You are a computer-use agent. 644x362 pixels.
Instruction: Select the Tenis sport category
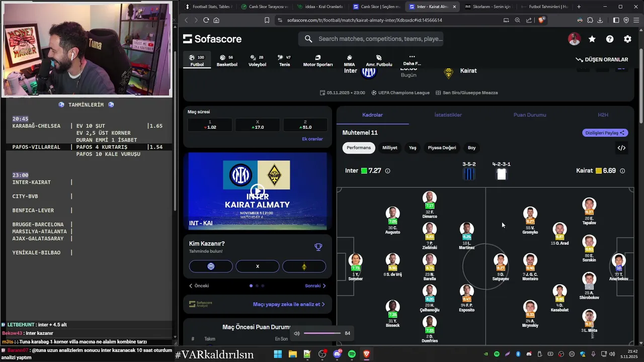click(x=285, y=61)
